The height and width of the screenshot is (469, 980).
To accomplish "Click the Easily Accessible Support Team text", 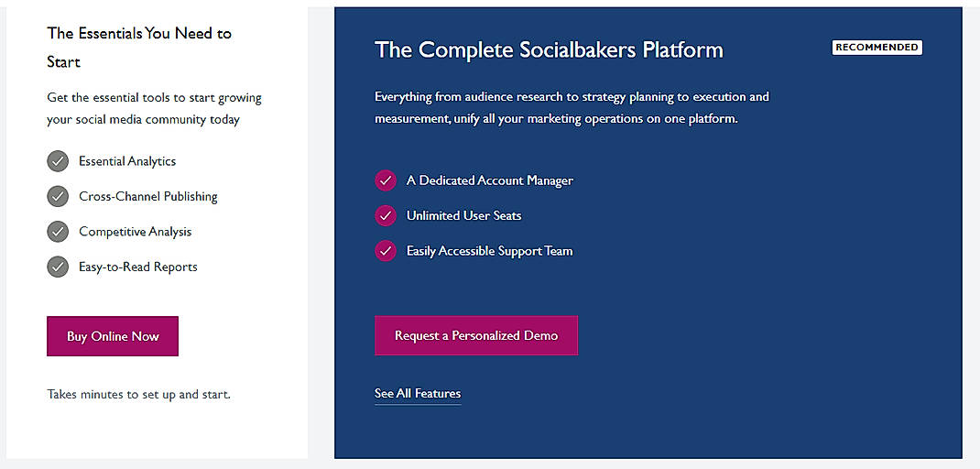I will [x=490, y=251].
